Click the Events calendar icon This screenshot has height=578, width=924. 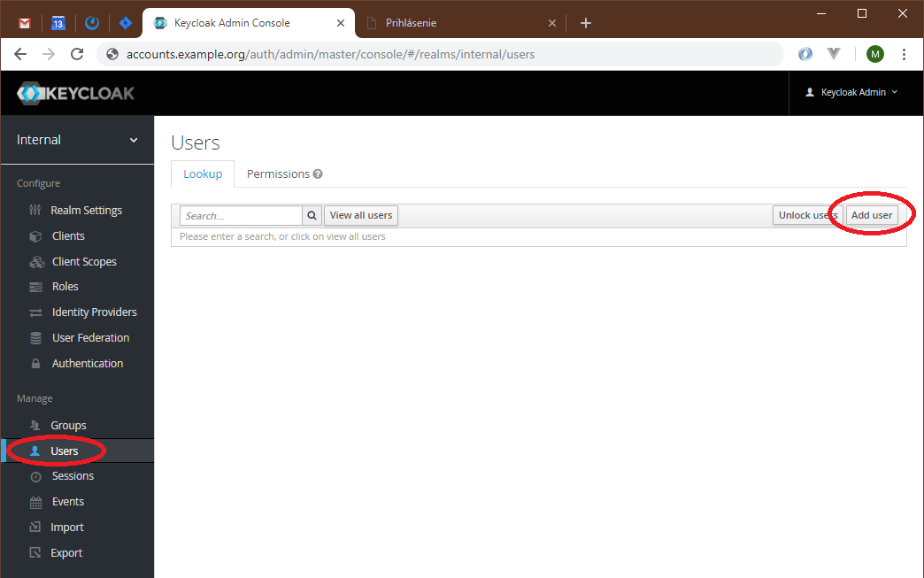pyautogui.click(x=35, y=502)
